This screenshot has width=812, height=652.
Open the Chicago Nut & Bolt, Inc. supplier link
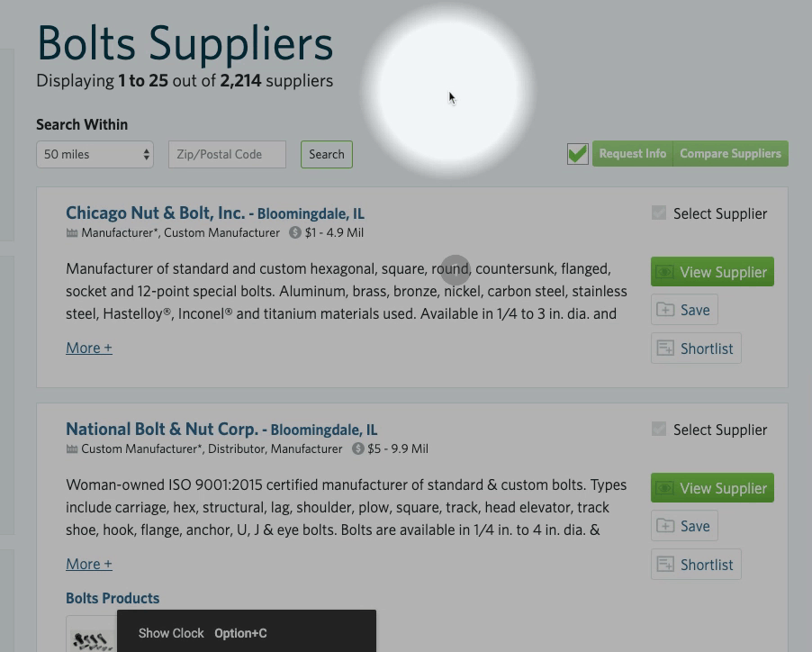coord(155,213)
